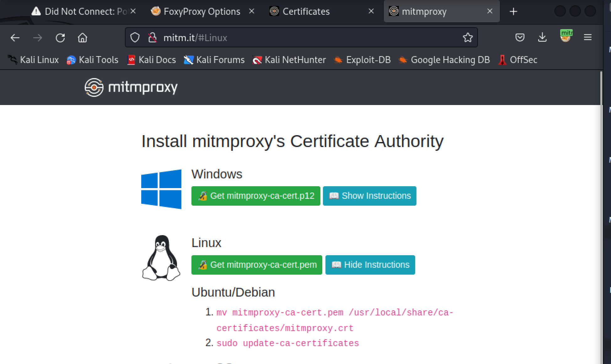The height and width of the screenshot is (364, 611).
Task: Click the tracking protection shield icon
Action: coord(135,38)
